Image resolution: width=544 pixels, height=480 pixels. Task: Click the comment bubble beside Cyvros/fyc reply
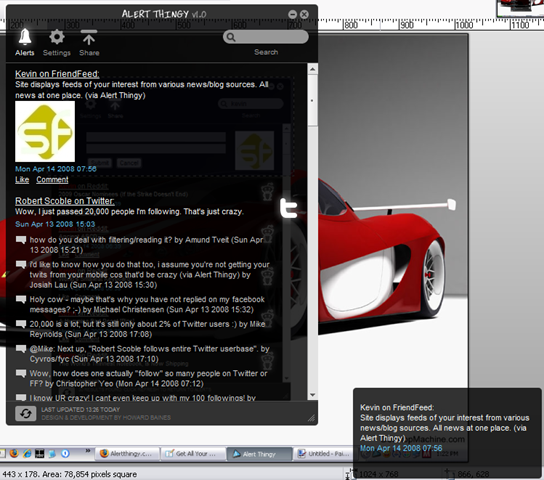point(21,349)
